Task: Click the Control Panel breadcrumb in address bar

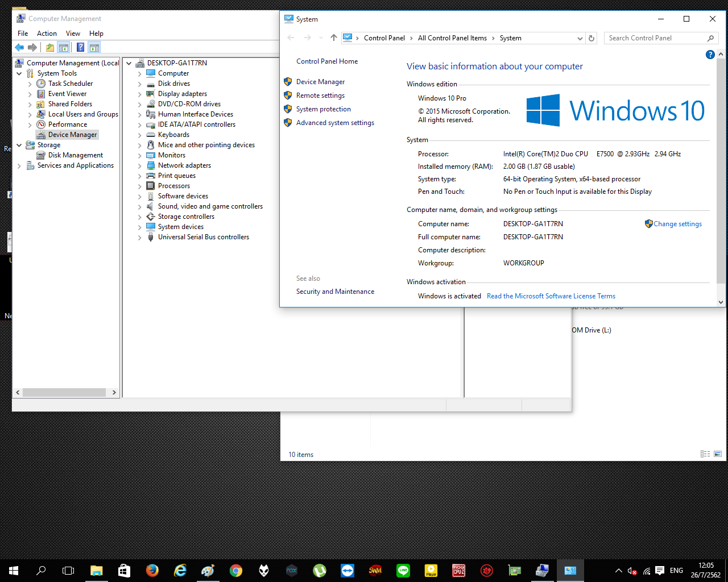Action: pyautogui.click(x=384, y=38)
